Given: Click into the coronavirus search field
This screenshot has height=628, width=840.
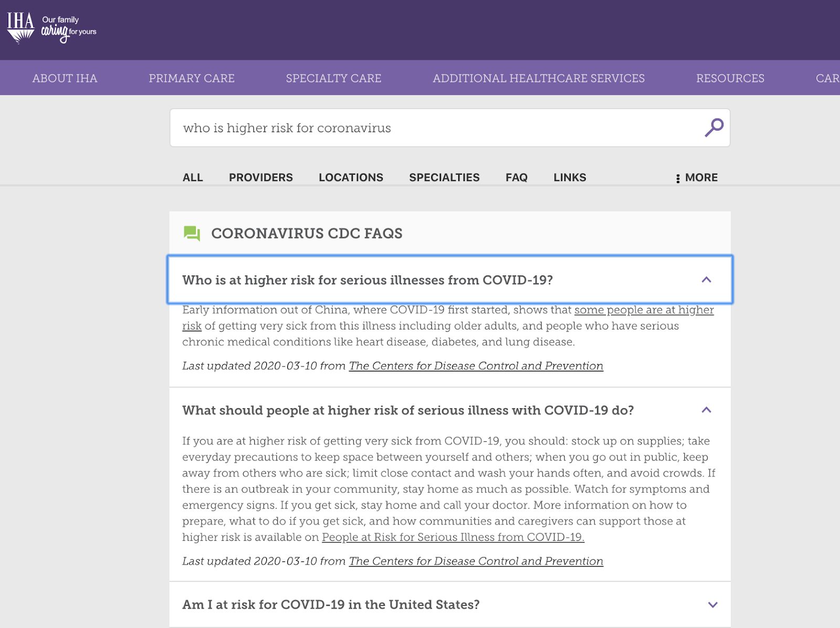Looking at the screenshot, I should tap(436, 128).
